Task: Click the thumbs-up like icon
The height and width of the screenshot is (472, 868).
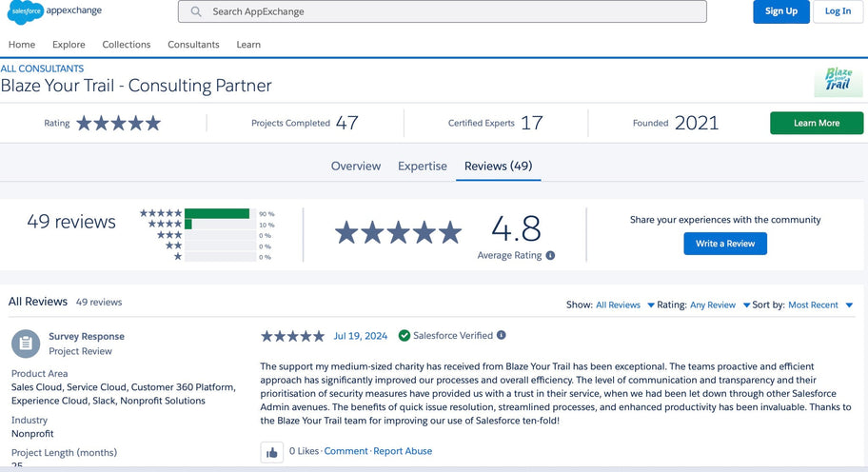Action: (x=272, y=453)
